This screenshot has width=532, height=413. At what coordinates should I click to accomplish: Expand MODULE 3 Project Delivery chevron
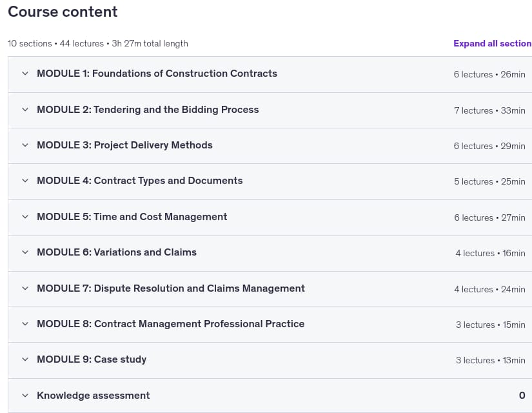click(x=25, y=145)
